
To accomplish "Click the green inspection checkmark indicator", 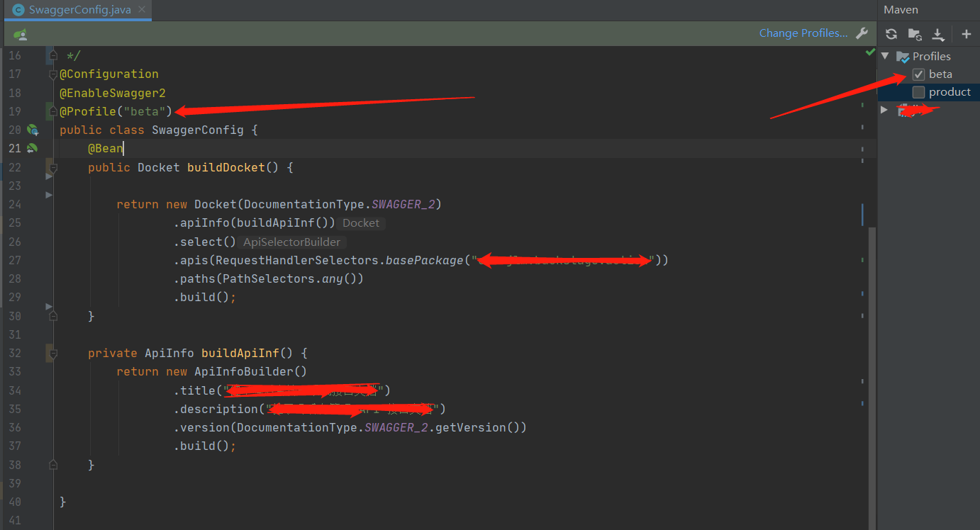I will (870, 52).
